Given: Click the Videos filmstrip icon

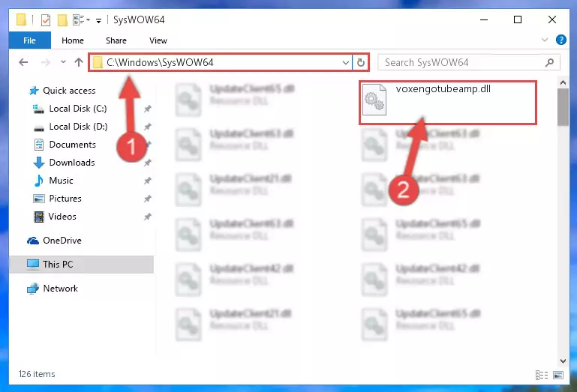Looking at the screenshot, I should tap(38, 217).
